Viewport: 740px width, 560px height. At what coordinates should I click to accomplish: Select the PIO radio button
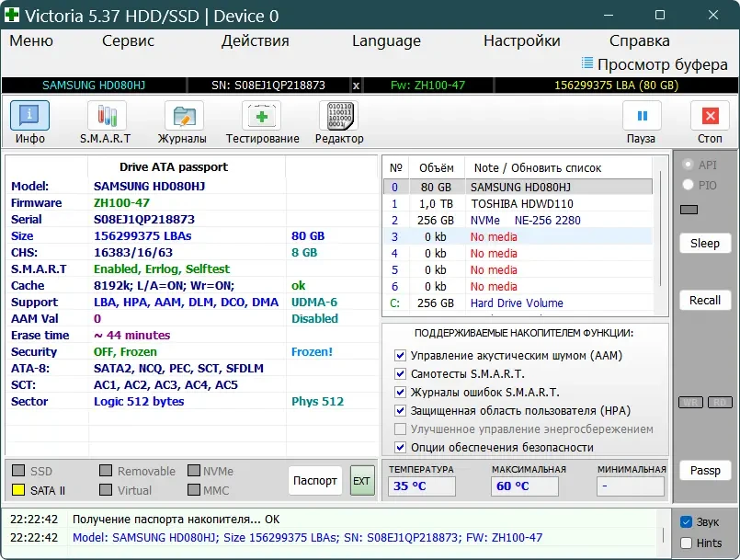tap(688, 184)
